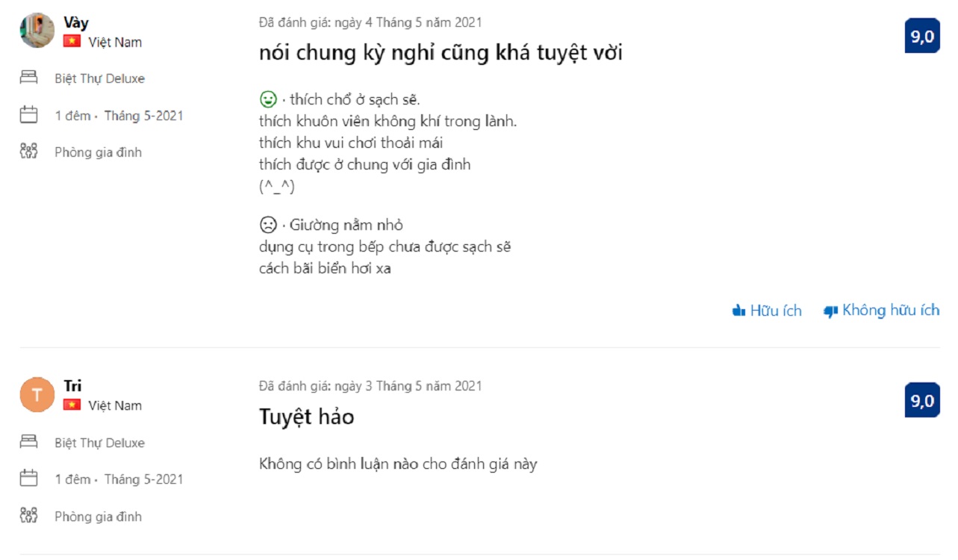Mark the review as Không hữu ích
The height and width of the screenshot is (560, 958).
click(x=881, y=311)
